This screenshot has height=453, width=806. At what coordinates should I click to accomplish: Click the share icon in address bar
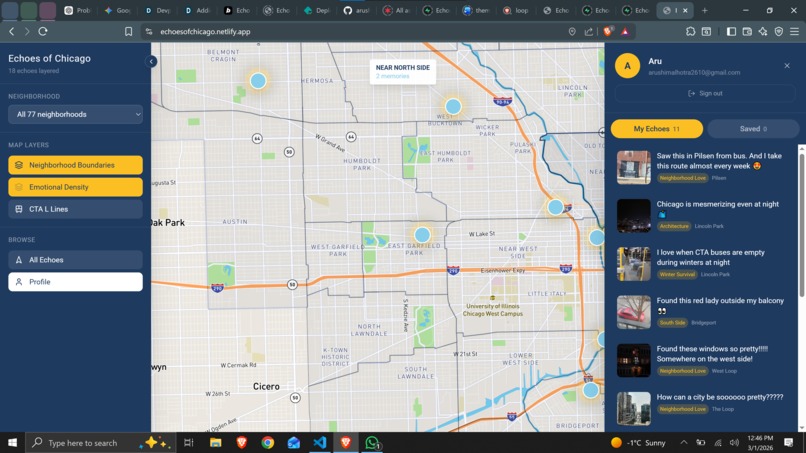coord(589,31)
